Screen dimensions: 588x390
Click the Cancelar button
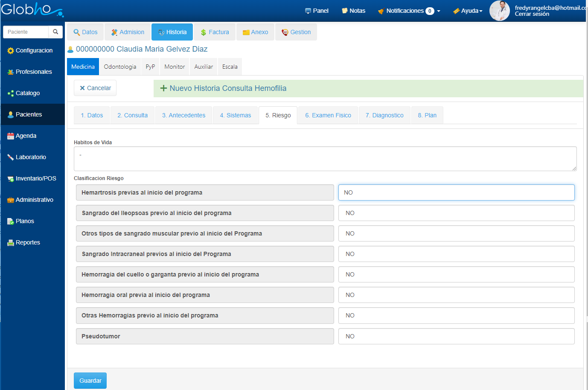pos(95,88)
